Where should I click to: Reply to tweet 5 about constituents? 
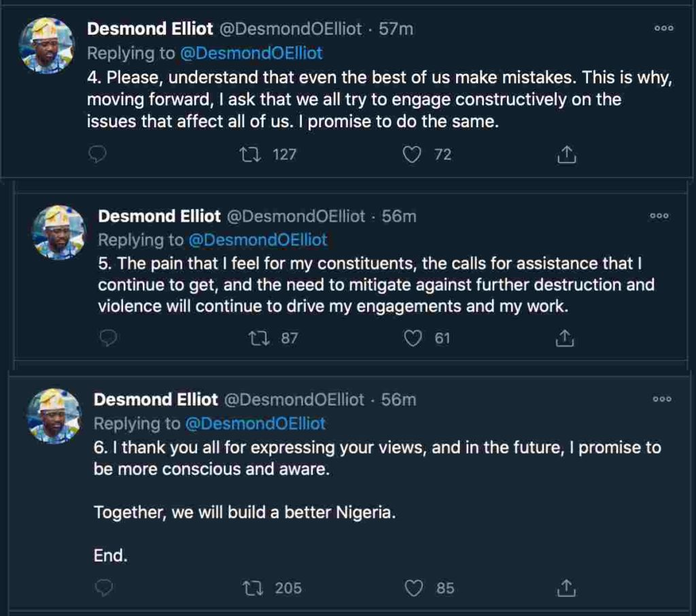click(109, 338)
